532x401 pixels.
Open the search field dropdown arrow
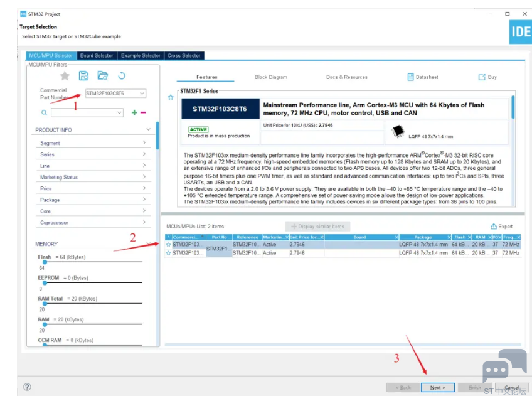pyautogui.click(x=119, y=112)
